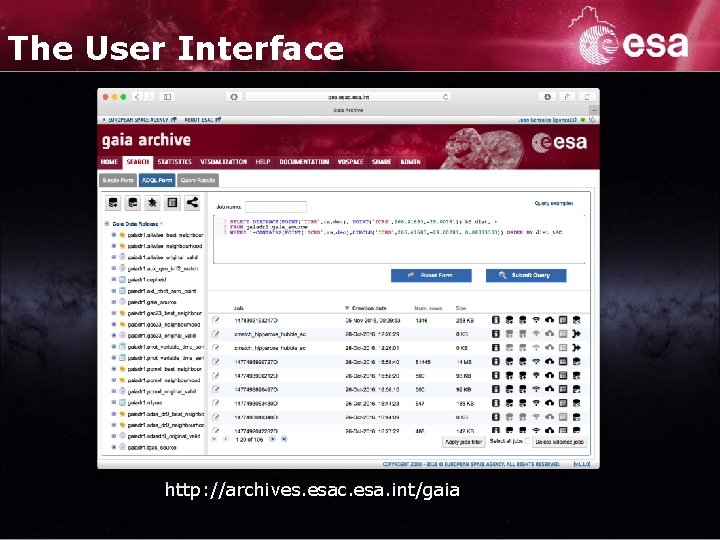Click the last database icon in the 259 KB row
The image size is (720, 540).
click(x=576, y=320)
